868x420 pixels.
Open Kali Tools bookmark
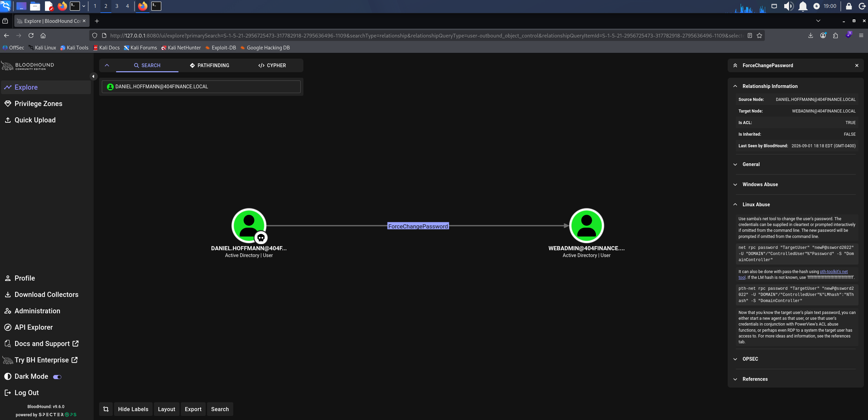pyautogui.click(x=74, y=48)
